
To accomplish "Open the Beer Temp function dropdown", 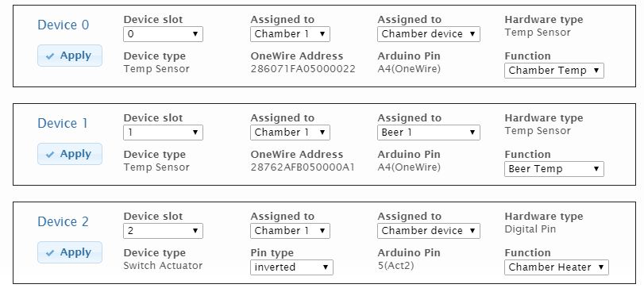I will click(x=554, y=169).
